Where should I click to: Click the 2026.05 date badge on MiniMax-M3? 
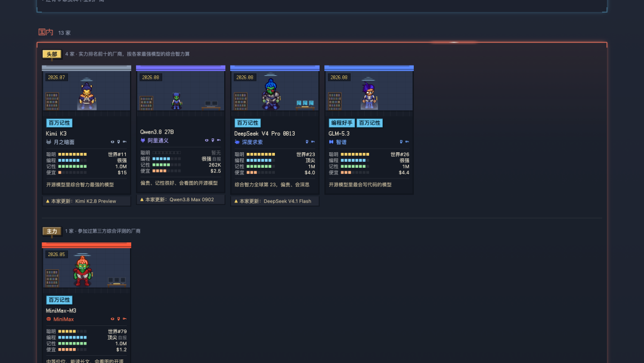pyautogui.click(x=56, y=254)
